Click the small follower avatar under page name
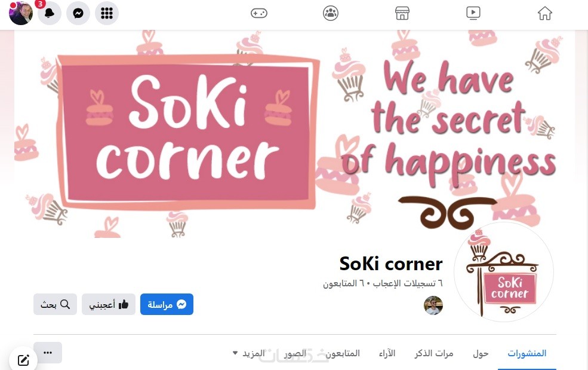 tap(433, 305)
